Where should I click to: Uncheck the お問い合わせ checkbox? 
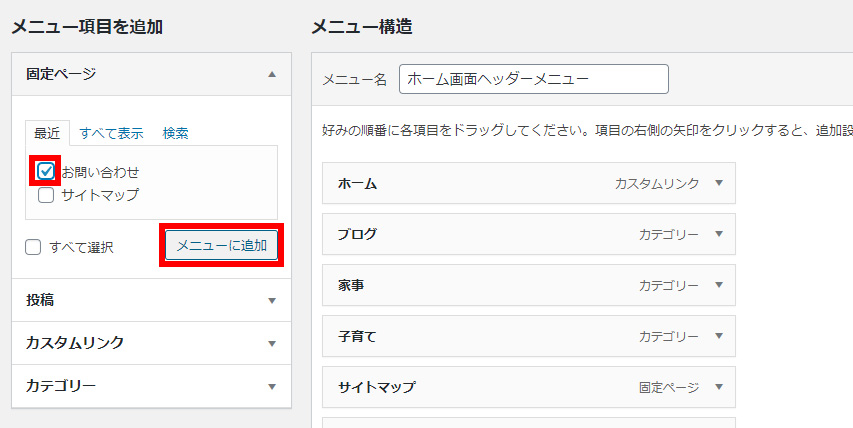tap(45, 171)
